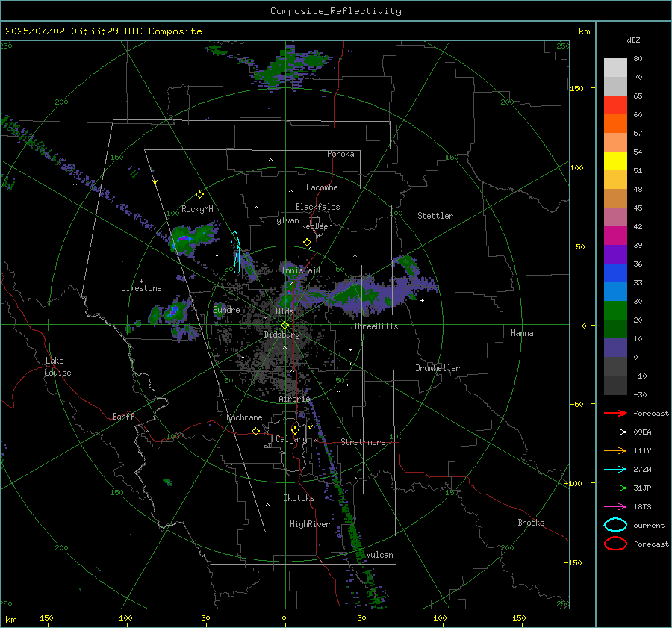Click the cyan 27ZW arrow icon
This screenshot has width=672, height=628.
point(615,470)
